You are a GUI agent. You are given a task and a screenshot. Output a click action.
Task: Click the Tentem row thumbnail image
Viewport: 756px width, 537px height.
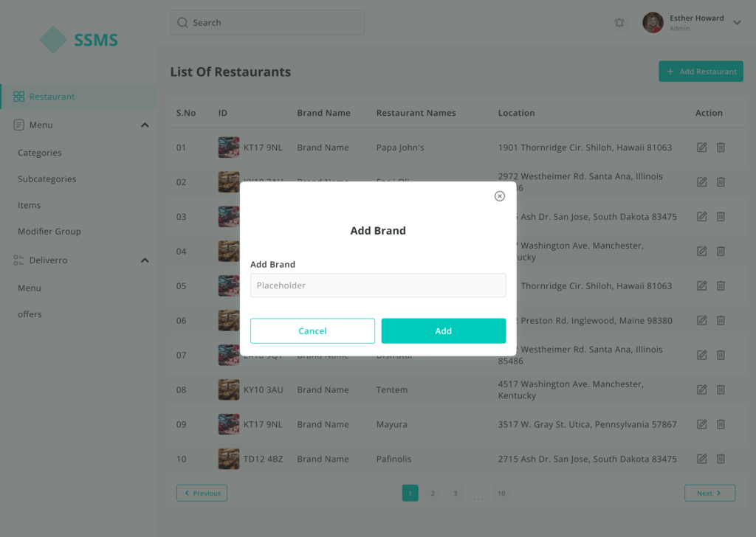[x=229, y=389]
